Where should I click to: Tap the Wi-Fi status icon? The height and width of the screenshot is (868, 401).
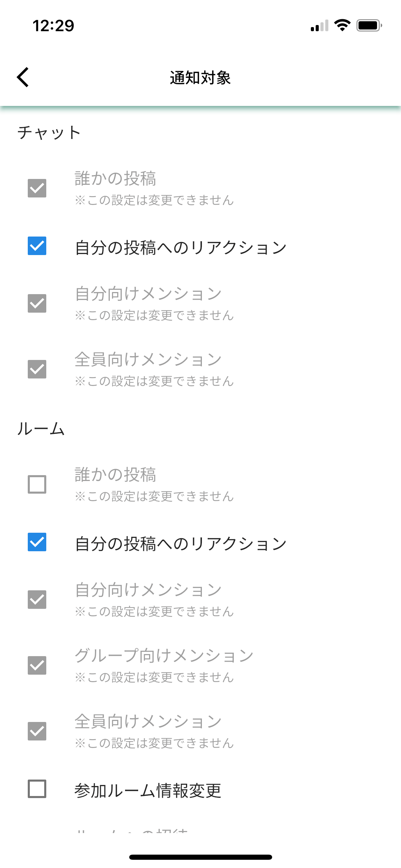342,25
